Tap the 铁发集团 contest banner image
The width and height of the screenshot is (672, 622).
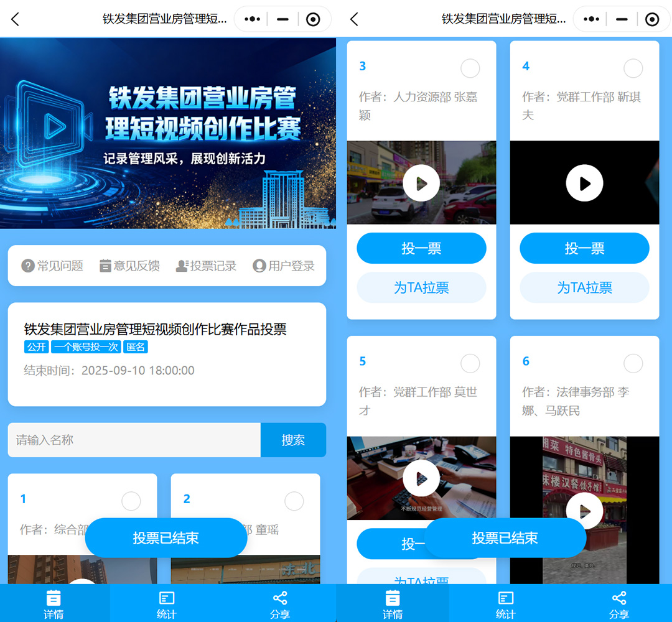point(168,133)
